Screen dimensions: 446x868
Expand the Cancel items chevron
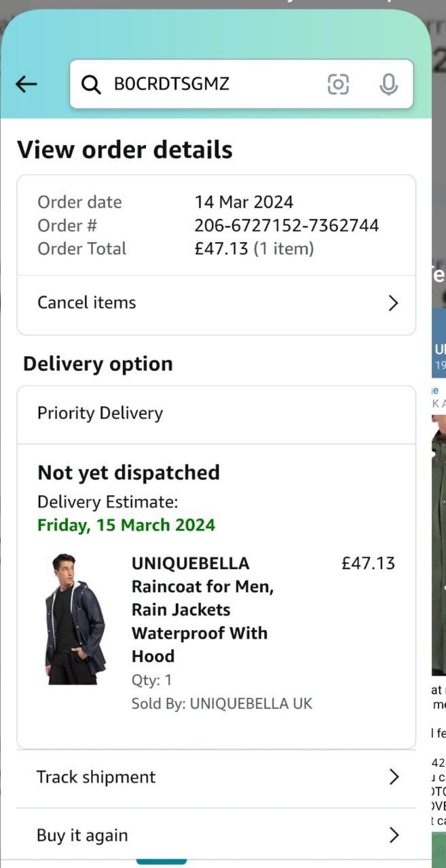pyautogui.click(x=393, y=303)
